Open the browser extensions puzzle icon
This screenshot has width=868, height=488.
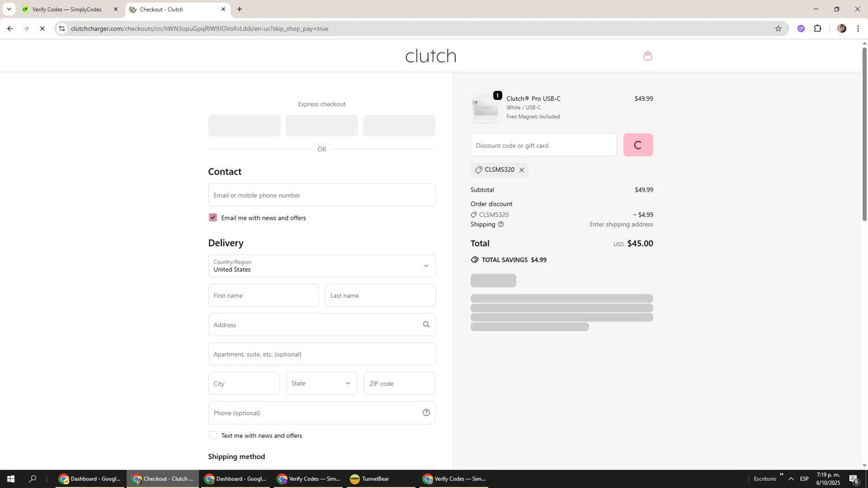point(818,28)
